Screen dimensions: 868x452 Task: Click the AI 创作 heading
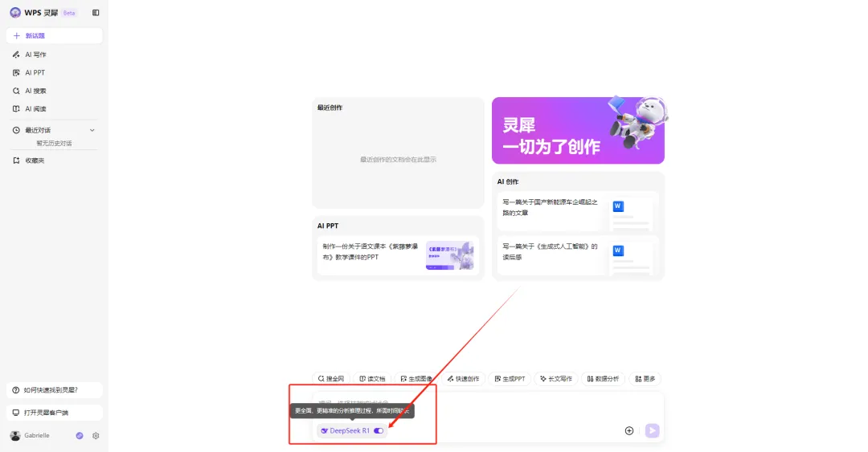[x=508, y=181]
